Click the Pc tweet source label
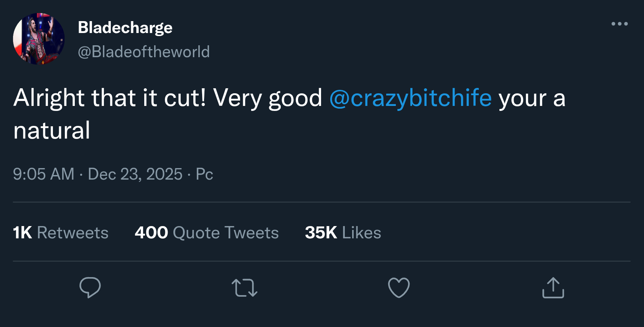The height and width of the screenshot is (327, 644). coord(204,174)
